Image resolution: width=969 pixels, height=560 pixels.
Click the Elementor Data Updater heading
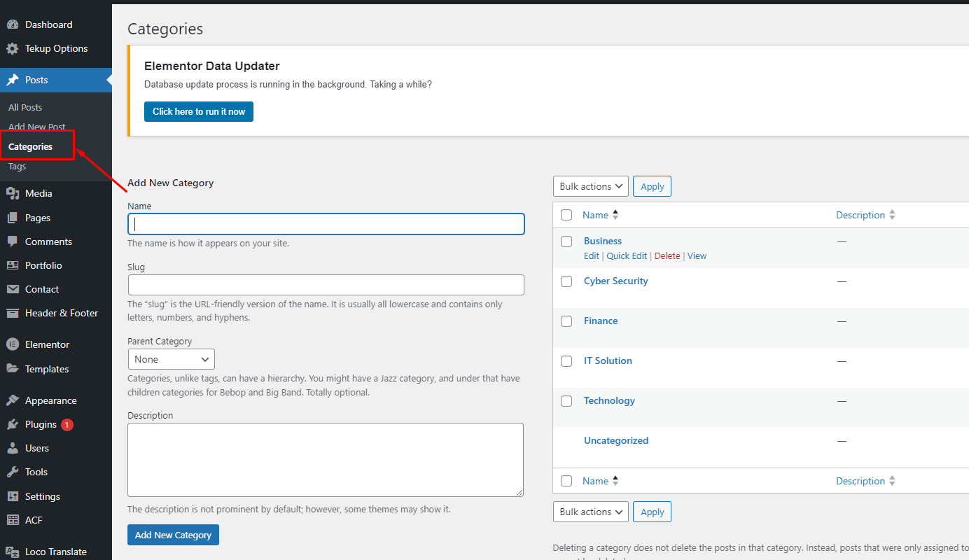pyautogui.click(x=212, y=66)
